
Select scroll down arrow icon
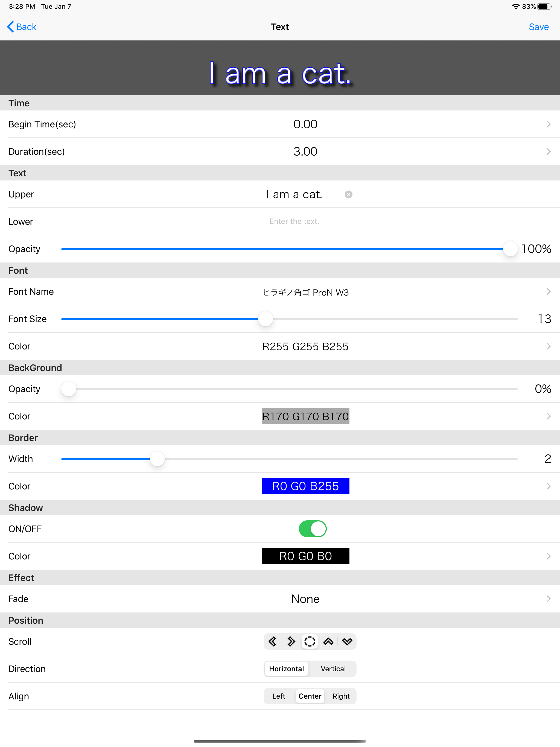pos(347,641)
